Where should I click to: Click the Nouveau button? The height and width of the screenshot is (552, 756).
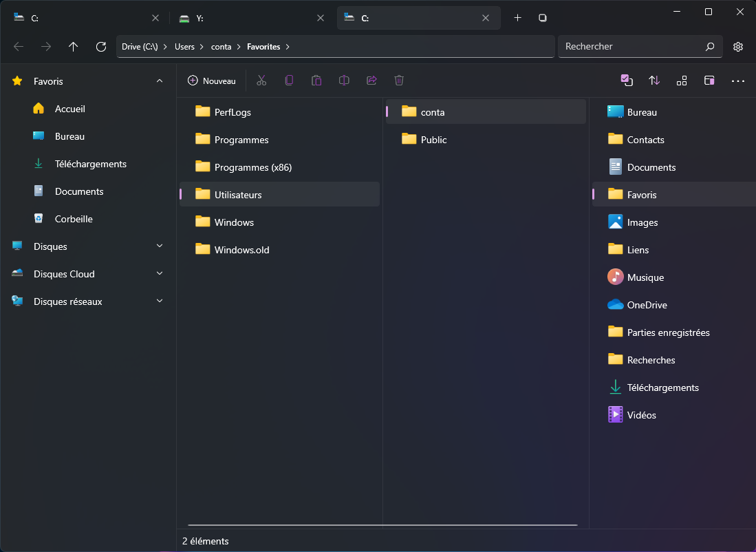click(212, 81)
